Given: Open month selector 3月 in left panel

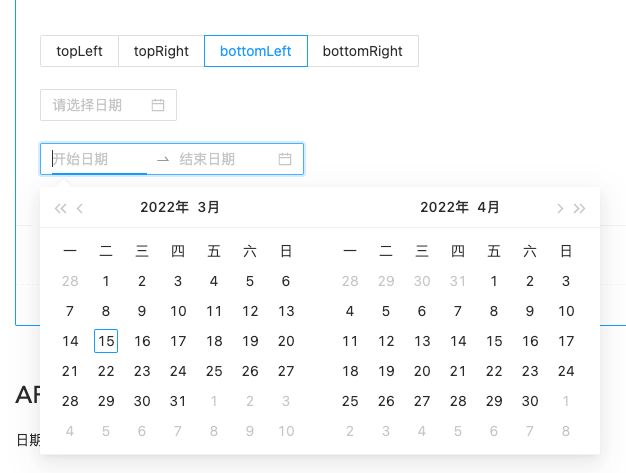Looking at the screenshot, I should (x=208, y=207).
